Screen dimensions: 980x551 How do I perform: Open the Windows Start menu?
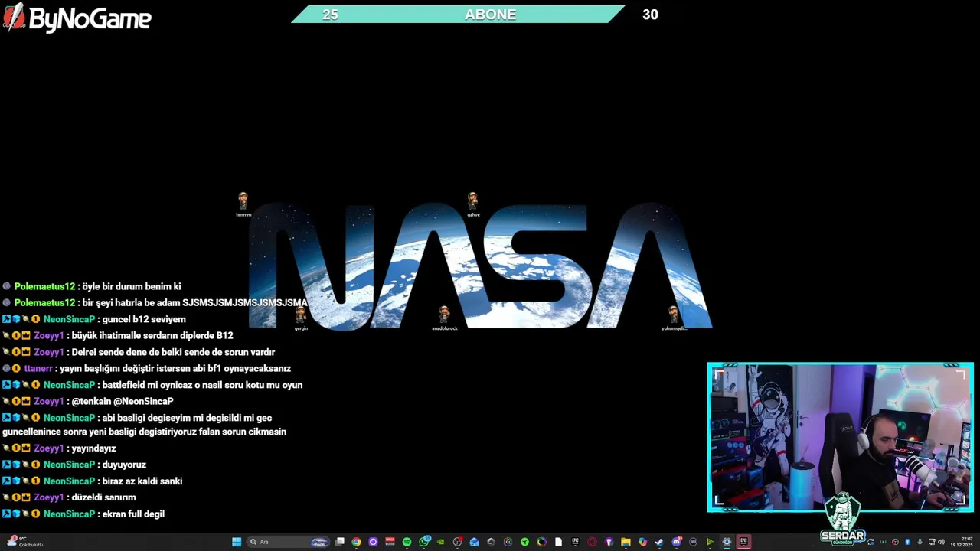click(237, 542)
